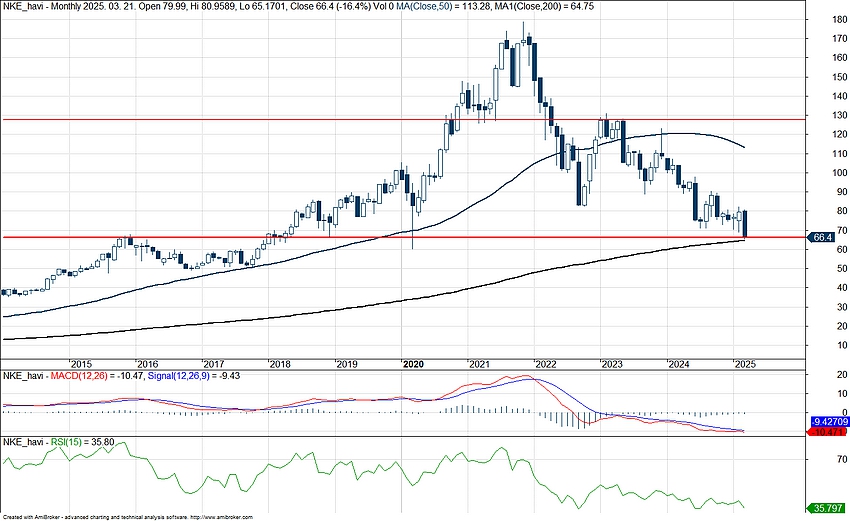Click the 130 price axis label
Viewport: 850px width, 521px height.
pyautogui.click(x=840, y=115)
